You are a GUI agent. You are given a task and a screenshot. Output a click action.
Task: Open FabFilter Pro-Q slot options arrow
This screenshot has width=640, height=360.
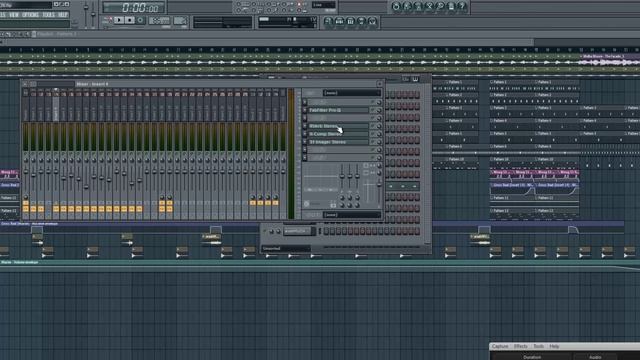(305, 110)
